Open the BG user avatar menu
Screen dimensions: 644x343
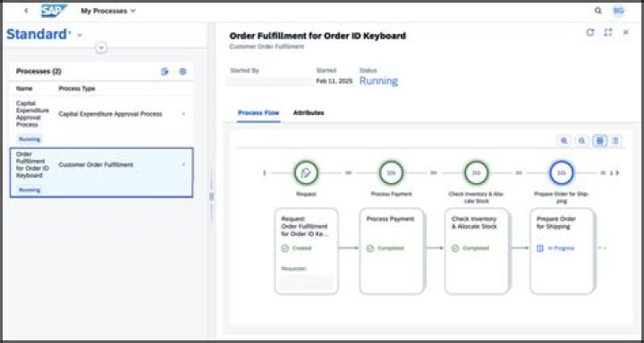(x=619, y=11)
